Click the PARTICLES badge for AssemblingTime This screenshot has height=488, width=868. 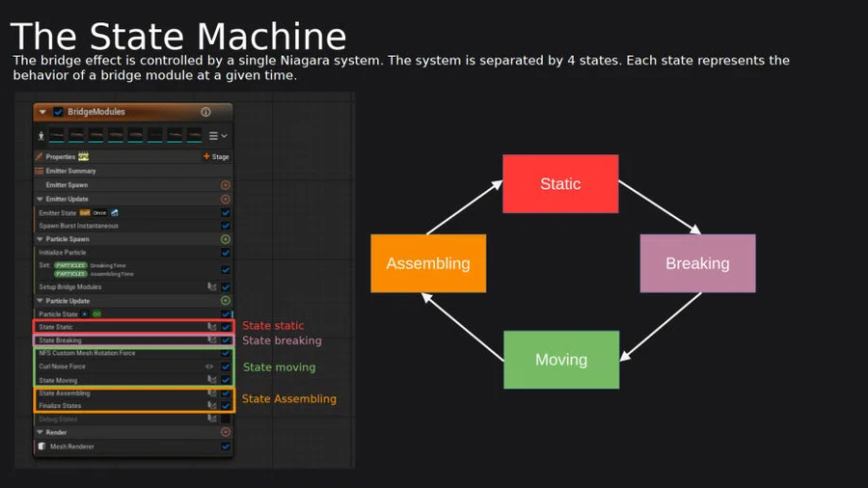[x=70, y=274]
